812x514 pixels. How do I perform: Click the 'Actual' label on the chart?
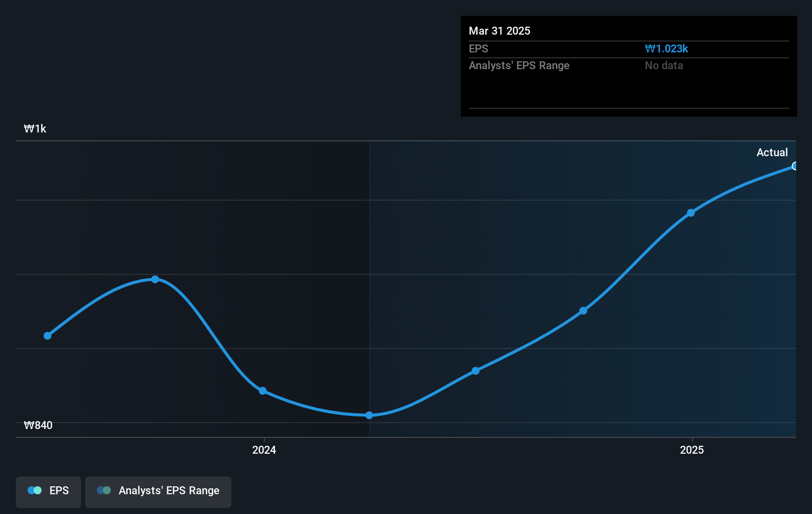[772, 152]
